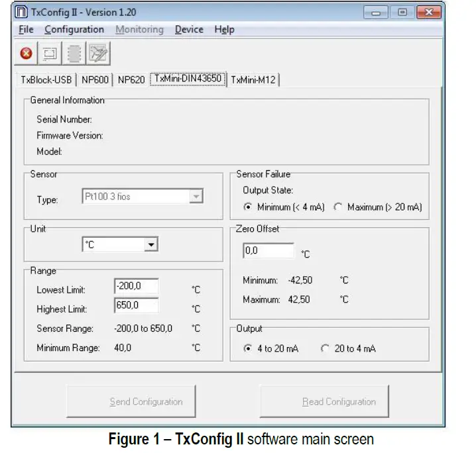The width and height of the screenshot is (476, 453).
Task: Open the Help menu
Action: (224, 29)
